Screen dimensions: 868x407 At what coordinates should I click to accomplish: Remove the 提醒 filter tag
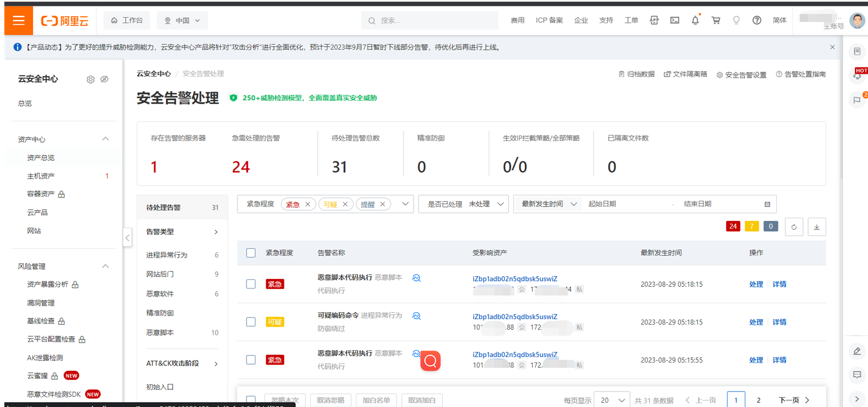383,204
